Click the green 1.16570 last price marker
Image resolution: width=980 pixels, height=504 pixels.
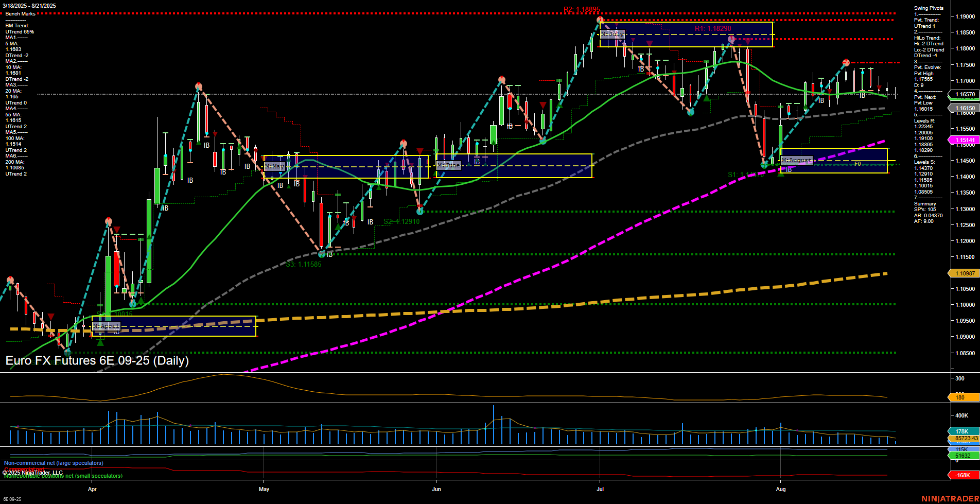962,95
